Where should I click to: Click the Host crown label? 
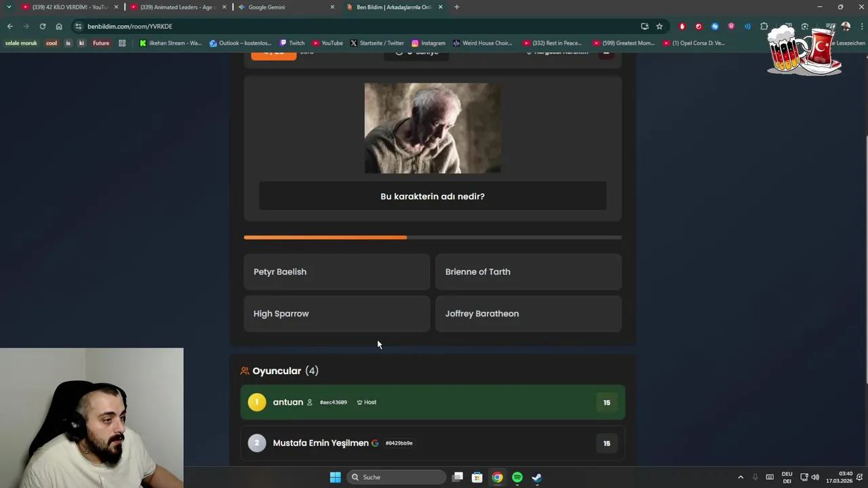[367, 403]
